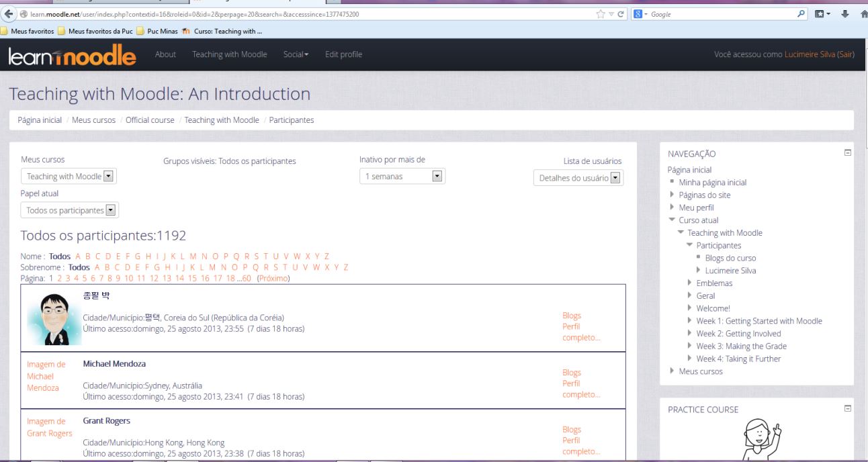Viewport: 868px width, 462px height.
Task: Open the Lista de usuários dropdown
Action: click(x=578, y=178)
